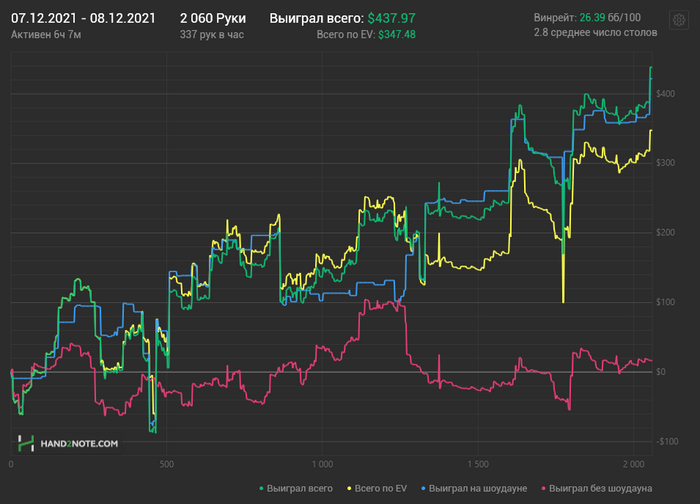The width and height of the screenshot is (700, 504).
Task: Click the -$100 axis label
Action: [667, 442]
